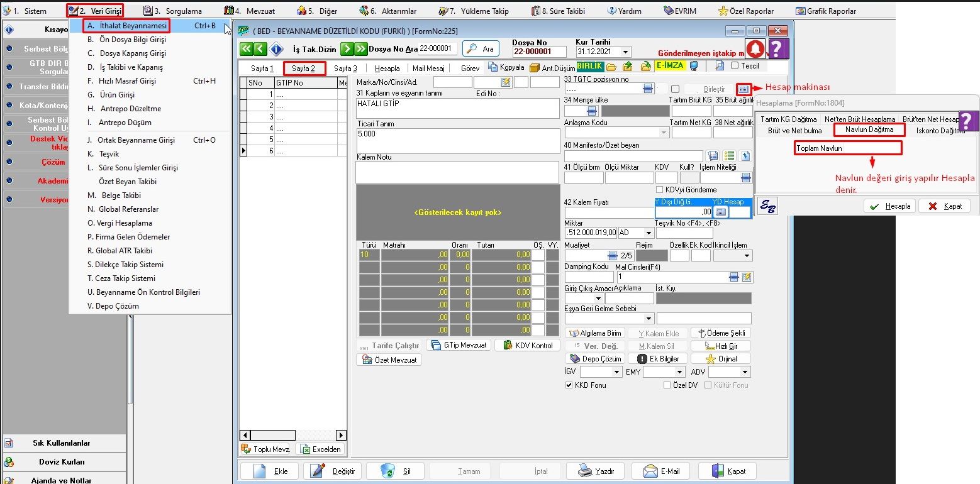Jump to first record with double-left arrow
The height and width of the screenshot is (484, 980).
pyautogui.click(x=246, y=49)
